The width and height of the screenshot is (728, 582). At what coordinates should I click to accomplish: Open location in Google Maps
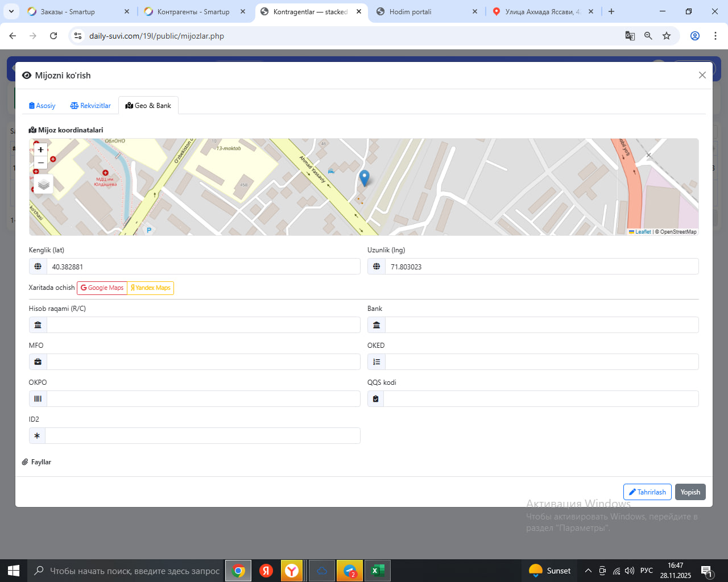point(102,288)
